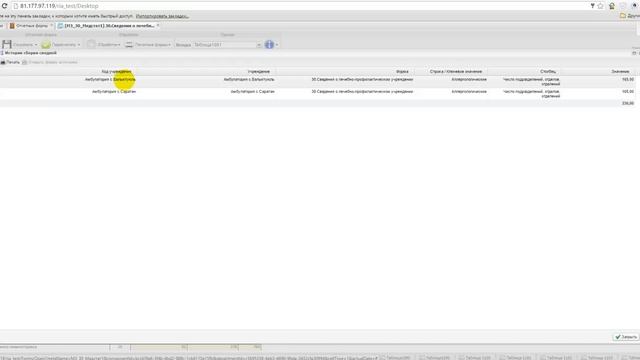
Task: Close the 30.Сведения о лечебн... tab
Action: 158,25
